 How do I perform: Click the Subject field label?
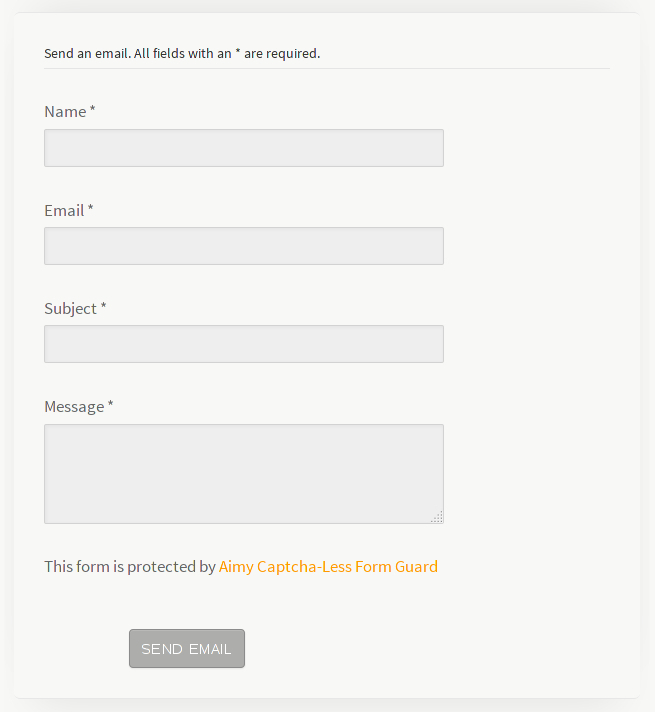point(70,309)
